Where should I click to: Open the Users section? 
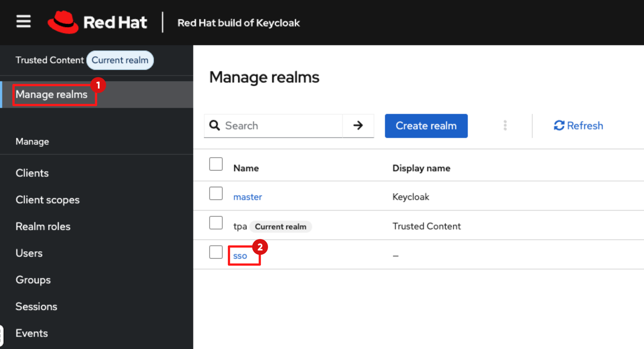[x=29, y=253]
